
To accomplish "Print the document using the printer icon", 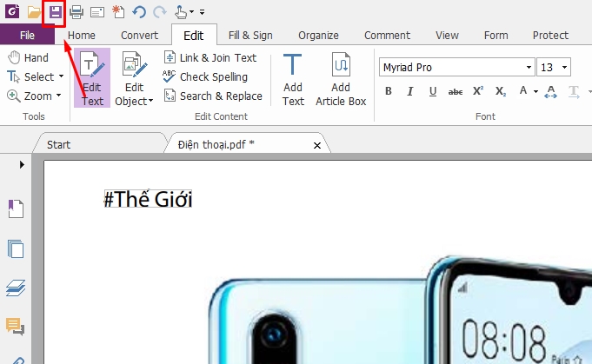I will pos(76,12).
